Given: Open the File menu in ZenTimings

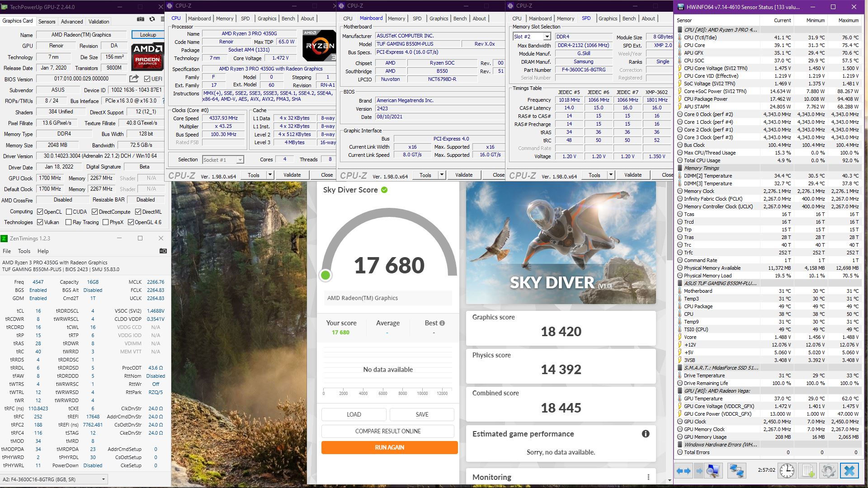Looking at the screenshot, I should click(x=7, y=251).
